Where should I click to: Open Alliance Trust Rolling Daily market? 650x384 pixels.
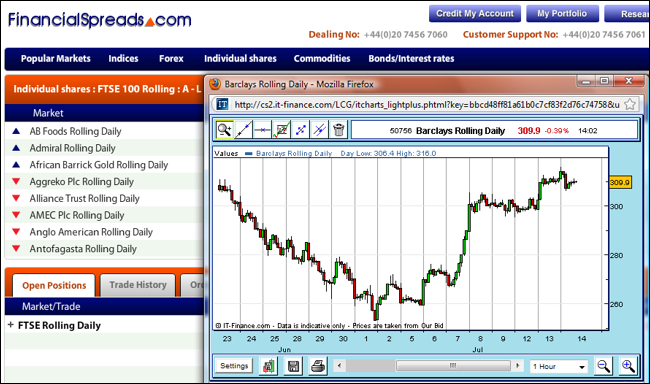click(84, 198)
